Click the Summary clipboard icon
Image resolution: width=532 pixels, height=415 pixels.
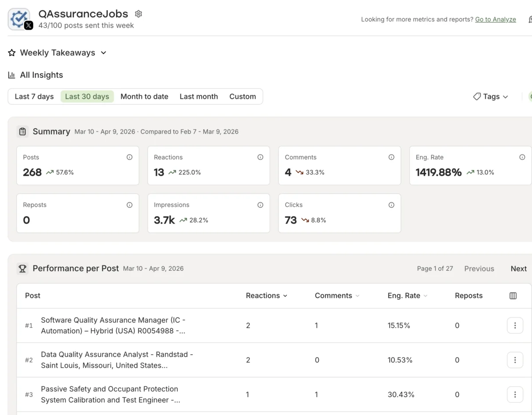pyautogui.click(x=23, y=131)
